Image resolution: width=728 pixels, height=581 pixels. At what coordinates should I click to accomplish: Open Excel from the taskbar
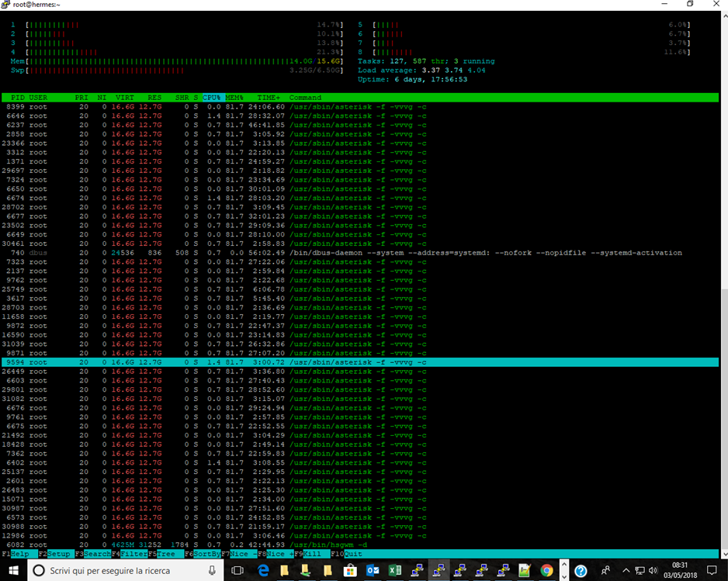click(x=394, y=570)
